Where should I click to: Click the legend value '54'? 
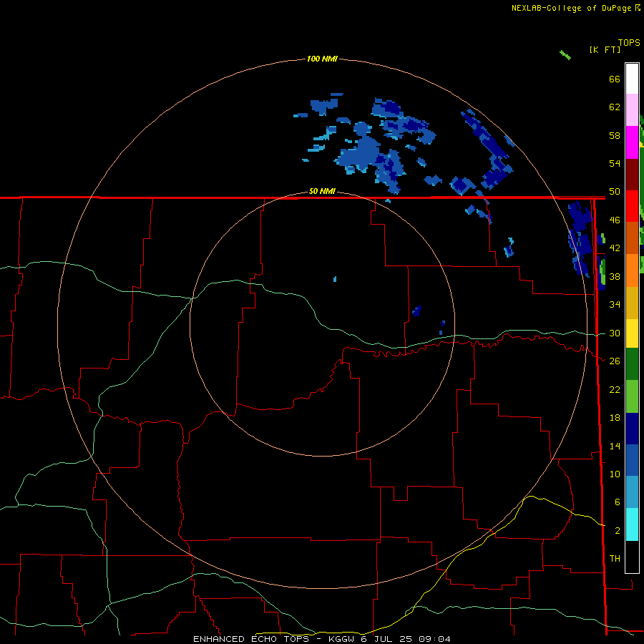(x=615, y=163)
